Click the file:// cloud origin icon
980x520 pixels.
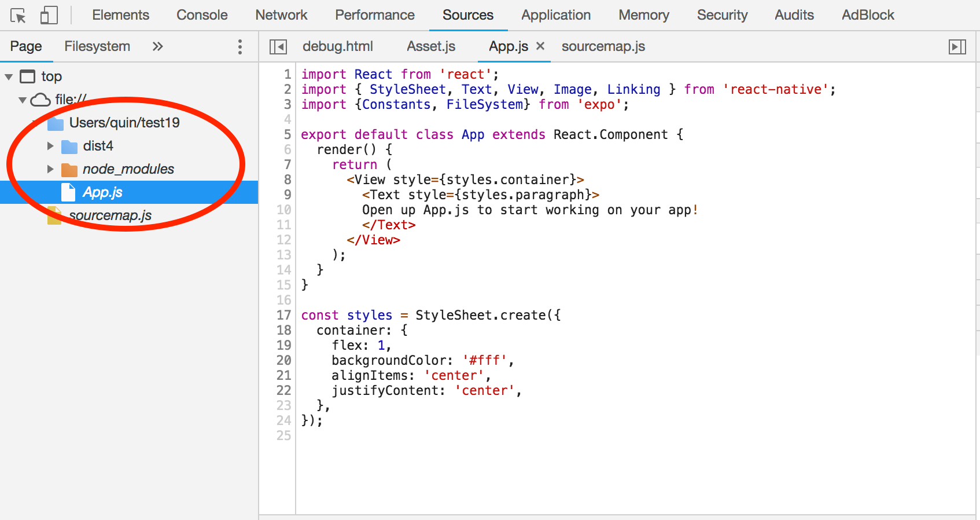[40, 100]
